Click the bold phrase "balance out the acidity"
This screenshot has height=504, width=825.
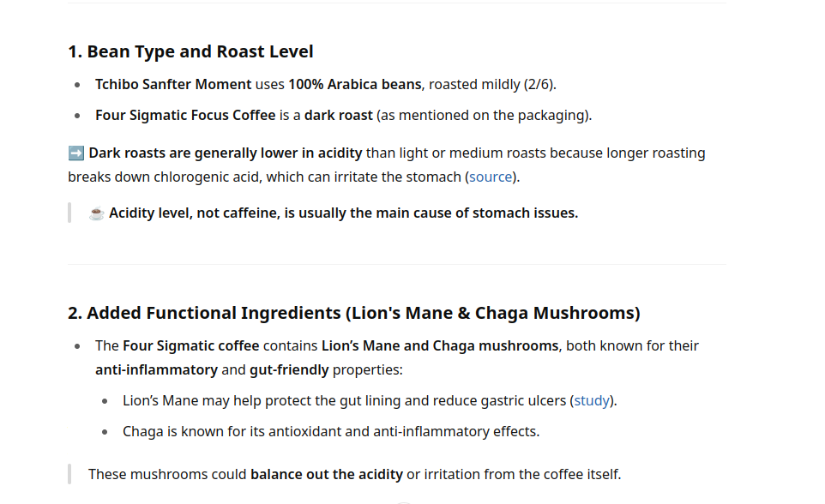click(x=326, y=474)
